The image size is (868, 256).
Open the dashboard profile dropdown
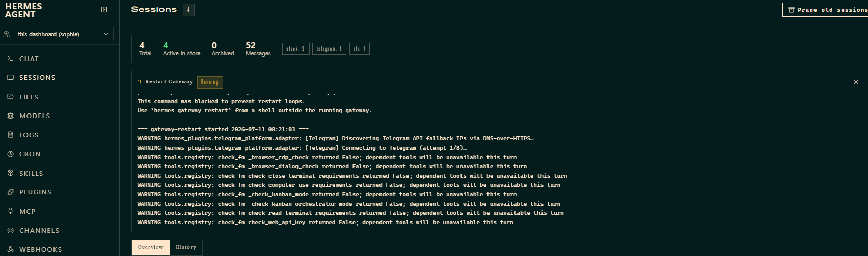click(x=64, y=34)
